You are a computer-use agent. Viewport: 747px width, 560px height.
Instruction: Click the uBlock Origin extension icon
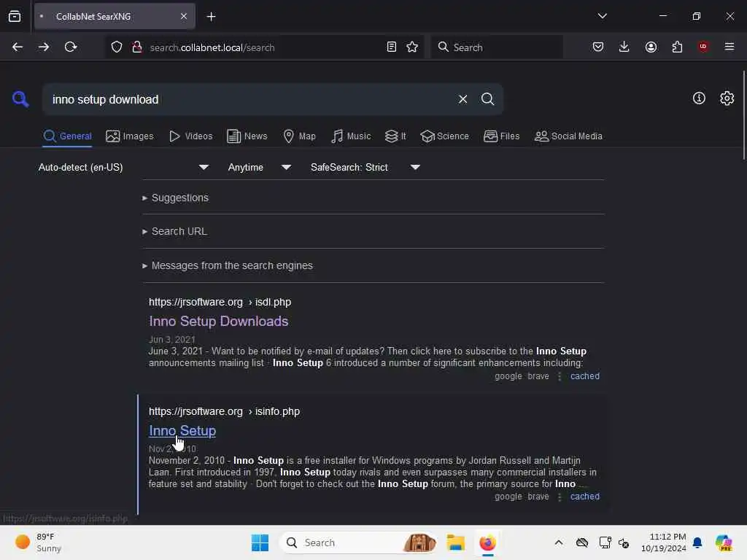(703, 47)
